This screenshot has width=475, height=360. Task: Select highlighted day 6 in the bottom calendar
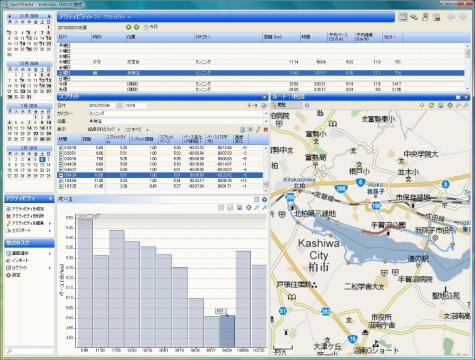point(42,160)
